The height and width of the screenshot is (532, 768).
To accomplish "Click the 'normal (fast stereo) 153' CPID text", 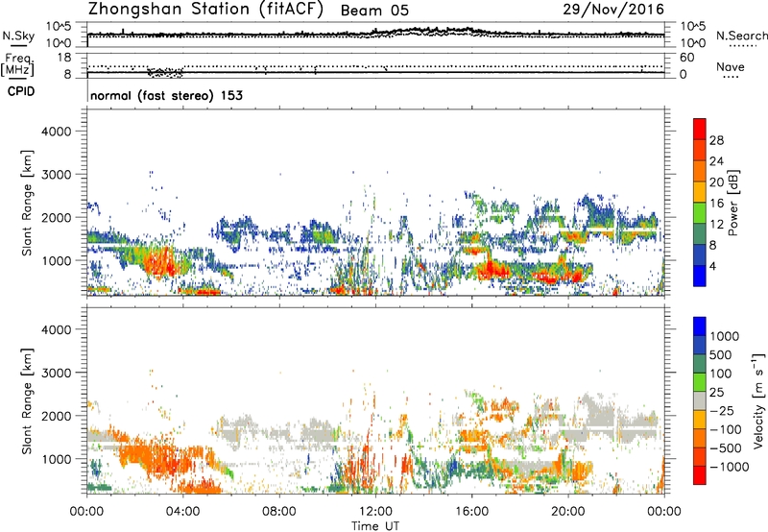I will [166, 95].
